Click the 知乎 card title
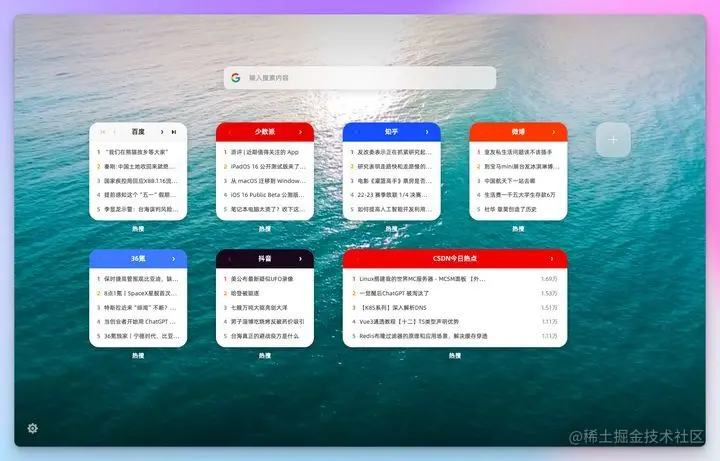 pos(392,132)
